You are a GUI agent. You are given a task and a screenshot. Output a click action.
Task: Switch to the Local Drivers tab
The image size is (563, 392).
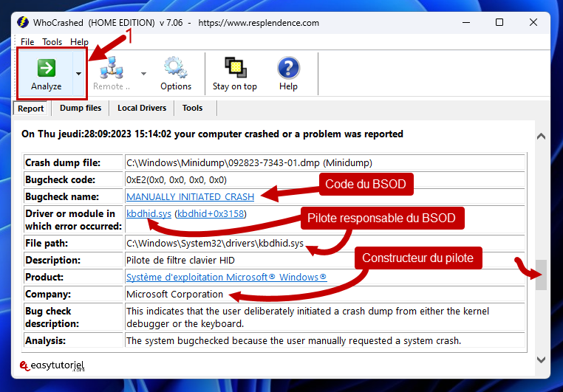142,108
